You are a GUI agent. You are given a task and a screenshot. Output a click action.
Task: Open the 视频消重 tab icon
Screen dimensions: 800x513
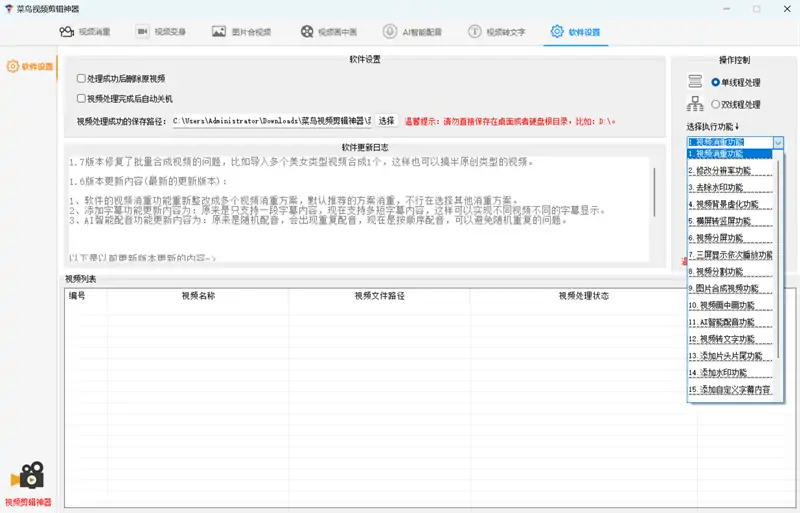click(x=67, y=32)
